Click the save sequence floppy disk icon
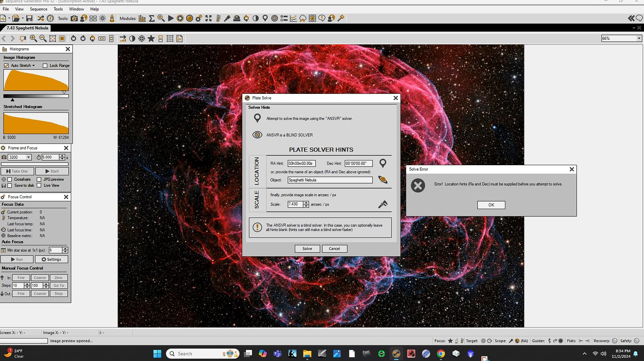 click(x=29, y=18)
